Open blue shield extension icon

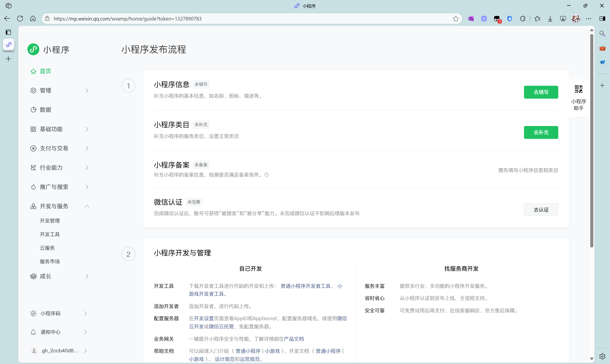pyautogui.click(x=510, y=19)
